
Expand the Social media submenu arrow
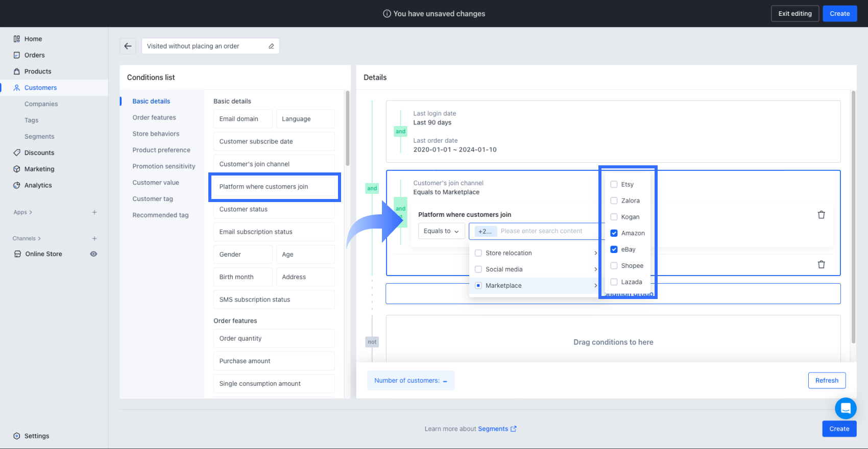tap(595, 269)
